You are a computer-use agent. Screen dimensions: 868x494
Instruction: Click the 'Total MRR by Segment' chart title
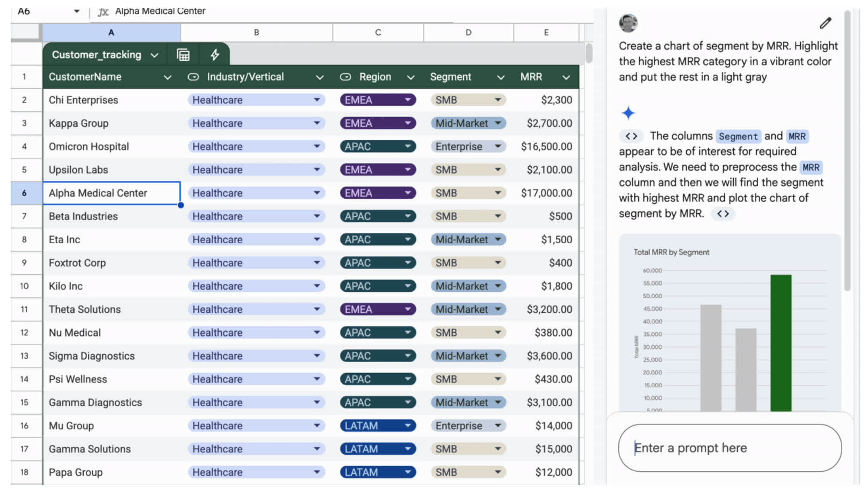click(671, 252)
